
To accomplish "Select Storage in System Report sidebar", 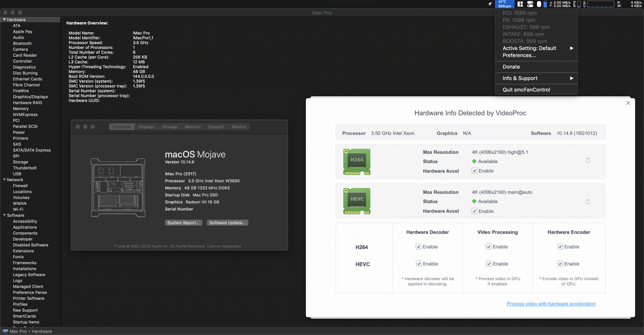I will tap(20, 162).
